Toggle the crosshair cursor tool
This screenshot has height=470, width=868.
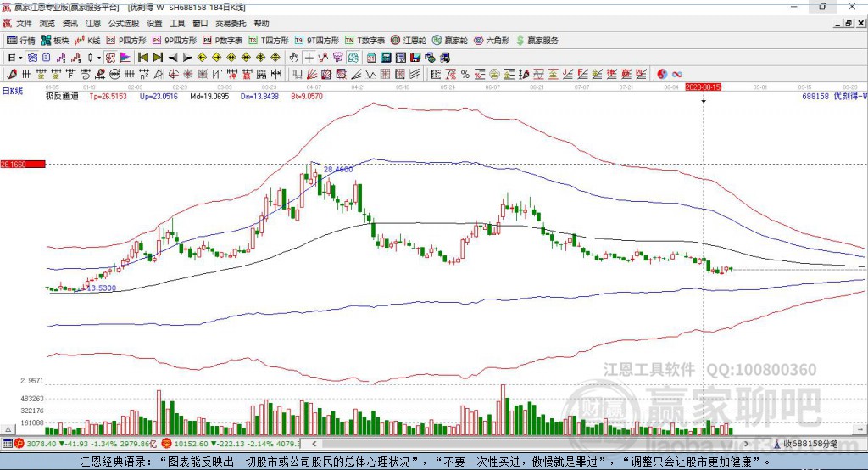[309, 58]
